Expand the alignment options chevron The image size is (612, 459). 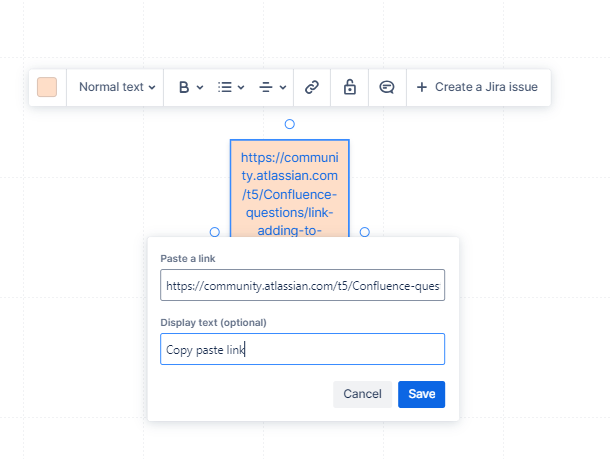tap(283, 87)
